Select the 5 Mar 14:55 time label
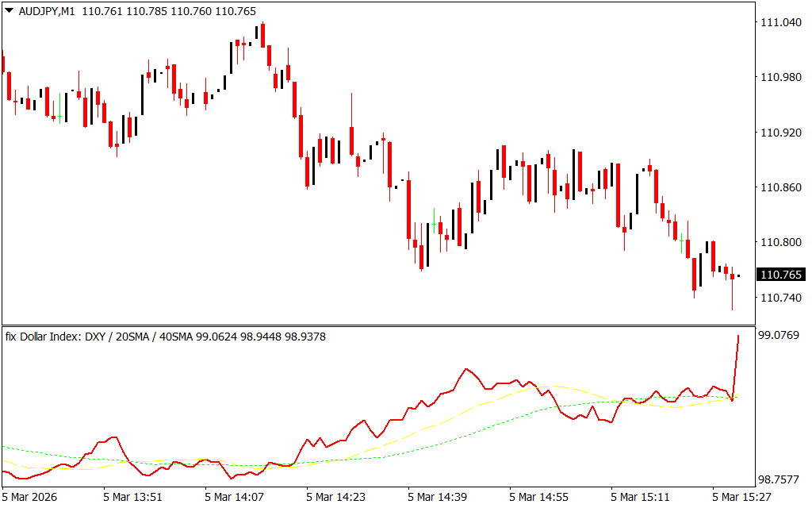Screen dimensions: 812x508 coord(538,497)
